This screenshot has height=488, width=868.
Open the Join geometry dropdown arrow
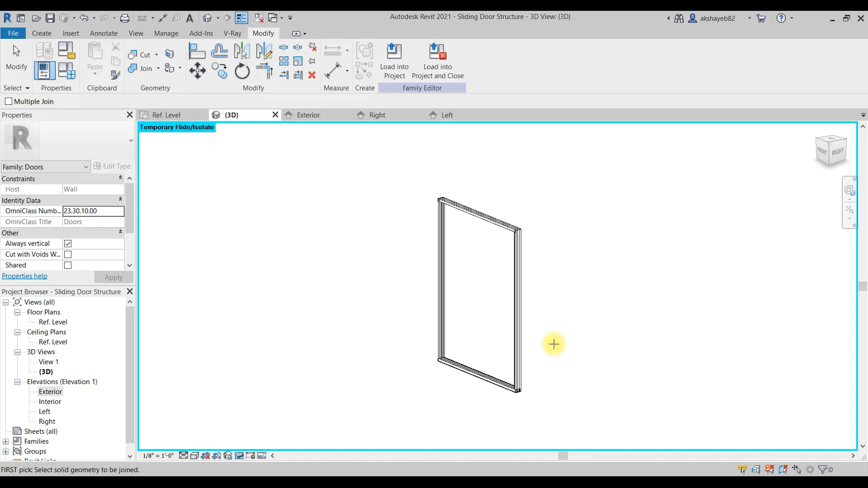pyautogui.click(x=158, y=68)
